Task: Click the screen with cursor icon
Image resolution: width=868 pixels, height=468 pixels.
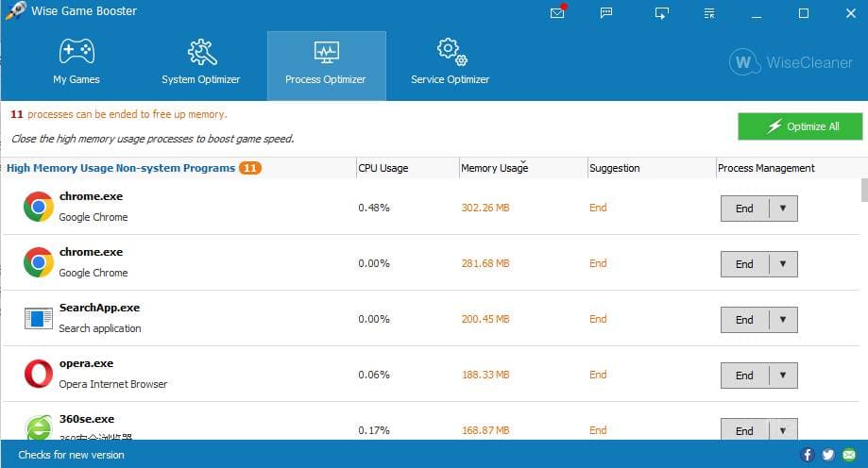Action: click(661, 13)
